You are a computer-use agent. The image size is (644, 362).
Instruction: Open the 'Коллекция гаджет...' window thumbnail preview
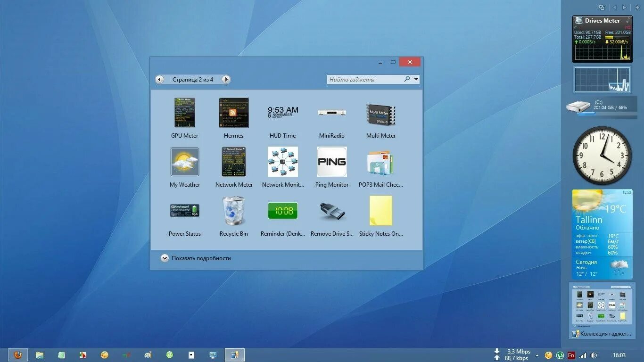click(x=602, y=311)
